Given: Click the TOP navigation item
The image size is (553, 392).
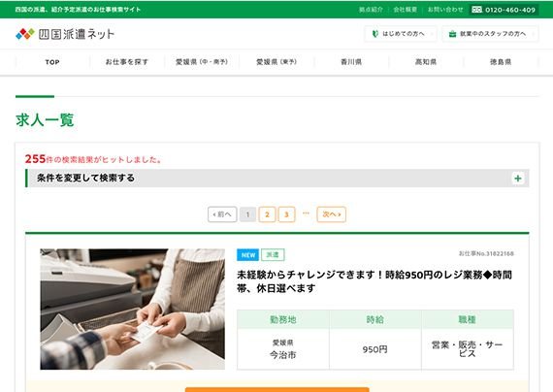Looking at the screenshot, I should [x=52, y=62].
